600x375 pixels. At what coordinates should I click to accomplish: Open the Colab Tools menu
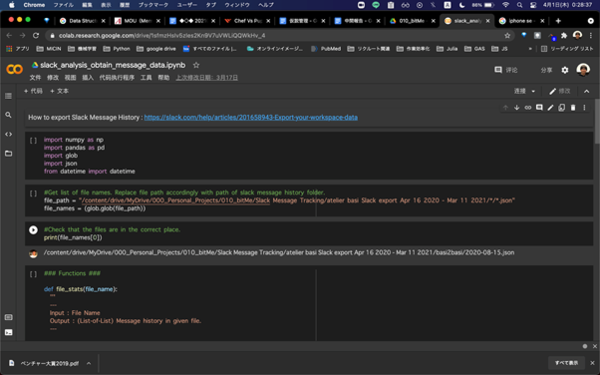[146, 78]
